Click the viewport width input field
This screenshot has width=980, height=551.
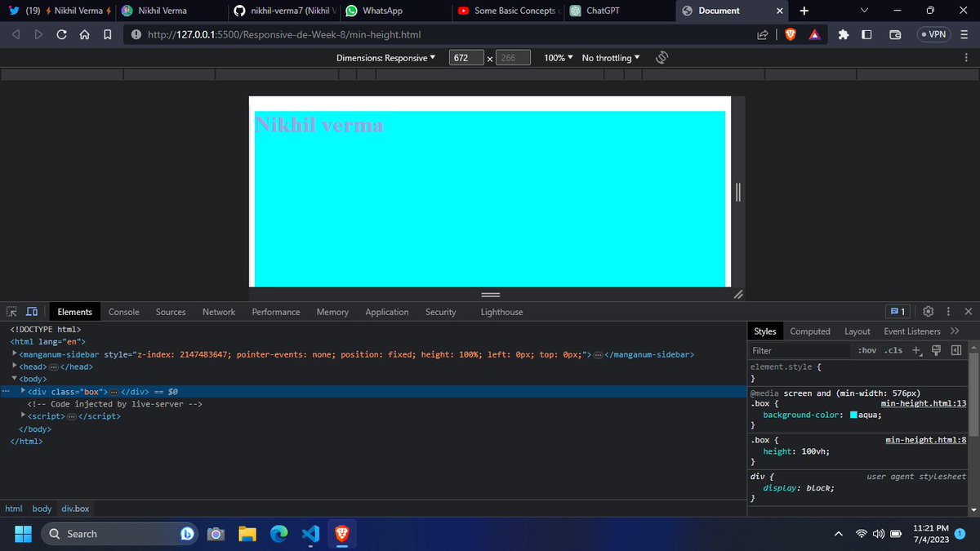pyautogui.click(x=467, y=58)
